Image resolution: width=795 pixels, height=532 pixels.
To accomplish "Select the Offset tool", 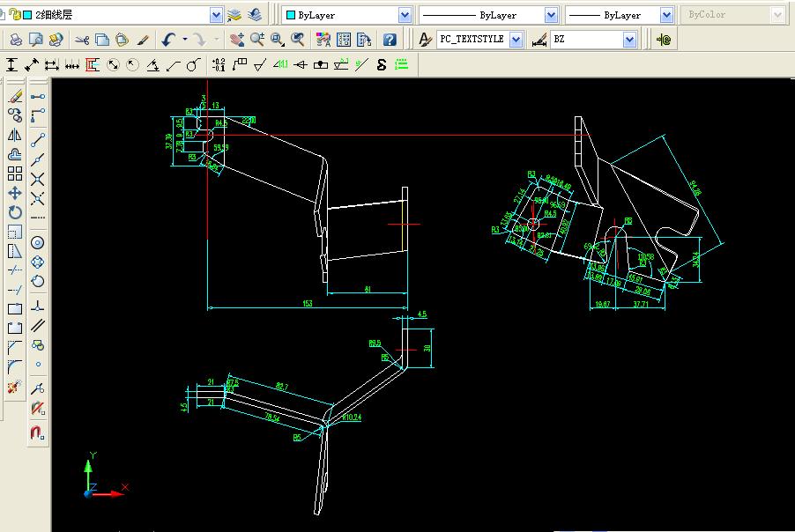I will (x=15, y=154).
